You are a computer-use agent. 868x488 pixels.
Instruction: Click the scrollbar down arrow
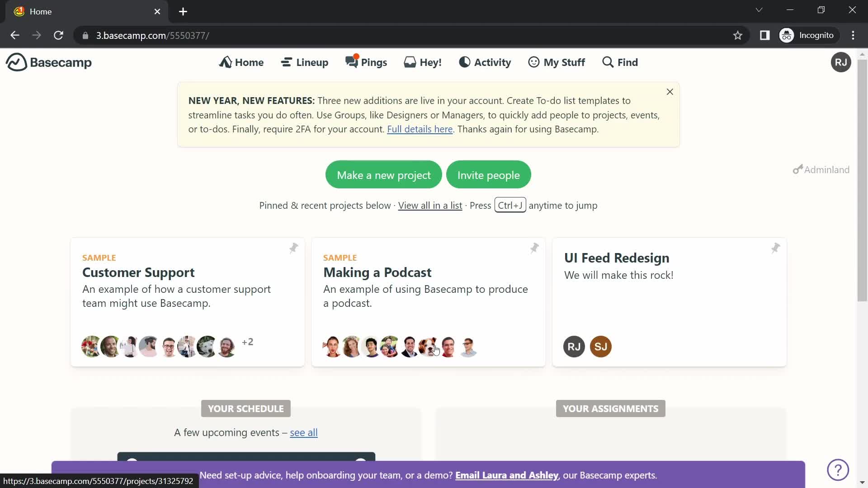click(862, 483)
